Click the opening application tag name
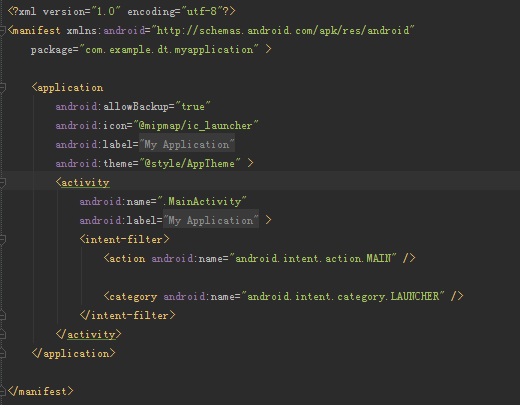520x405 pixels. tap(70, 88)
